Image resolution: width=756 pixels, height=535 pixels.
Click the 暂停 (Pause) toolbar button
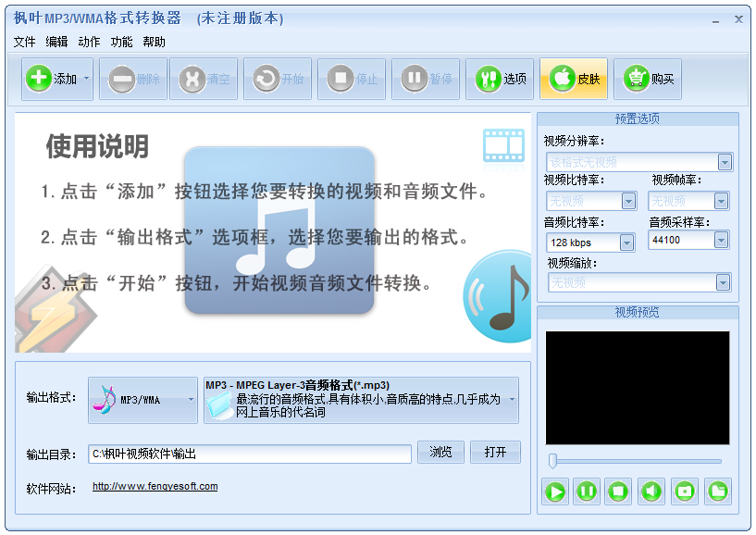[426, 79]
